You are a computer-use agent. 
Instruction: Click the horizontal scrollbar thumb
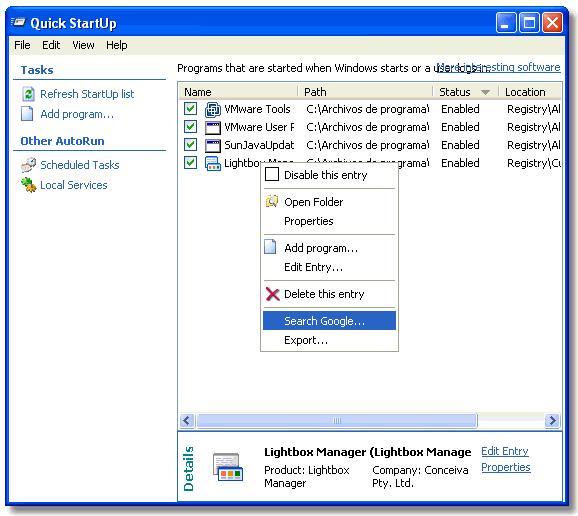337,421
